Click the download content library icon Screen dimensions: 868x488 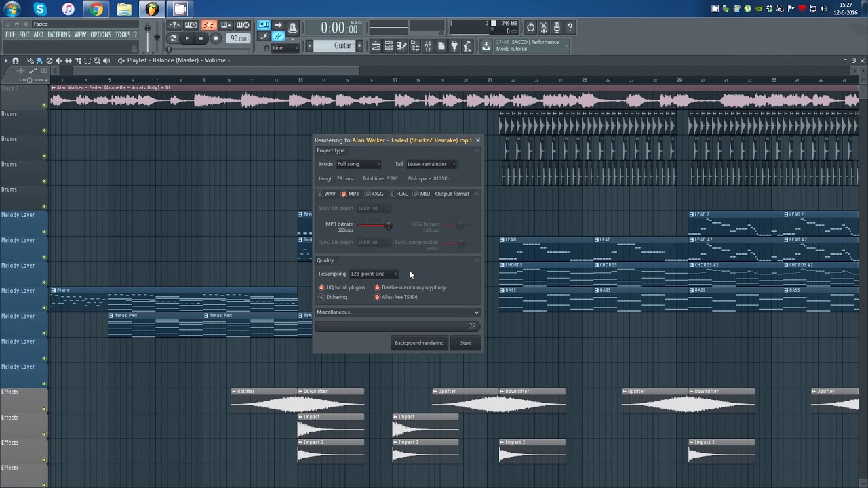click(486, 46)
